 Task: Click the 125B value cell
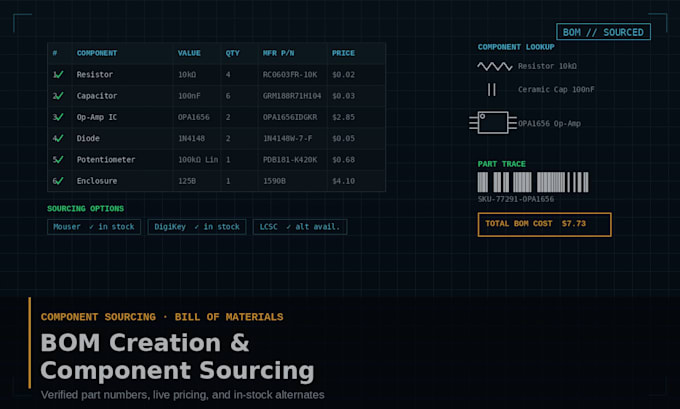tap(187, 181)
